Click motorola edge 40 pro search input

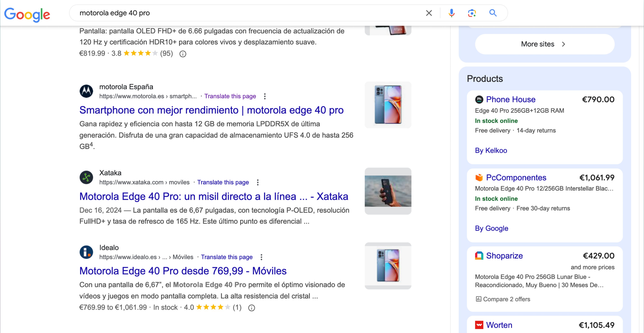250,13
